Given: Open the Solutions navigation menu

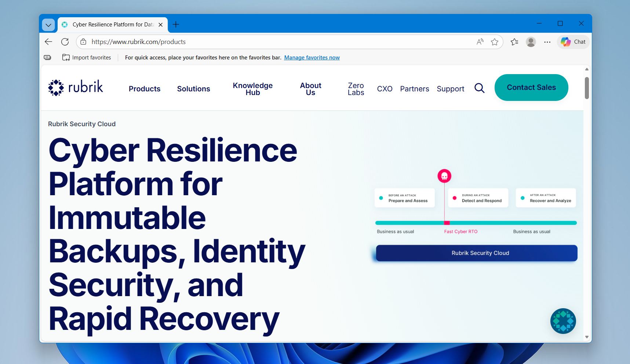Looking at the screenshot, I should click(193, 89).
